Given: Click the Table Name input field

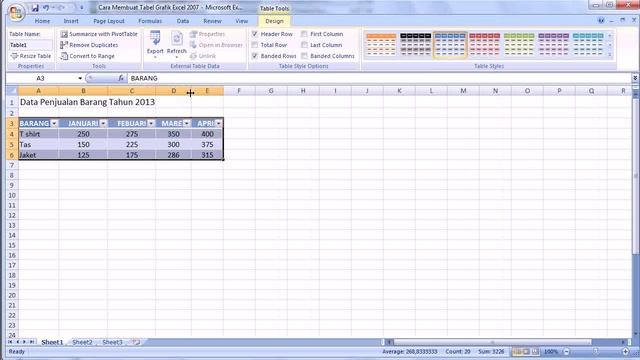Looking at the screenshot, I should [31, 45].
